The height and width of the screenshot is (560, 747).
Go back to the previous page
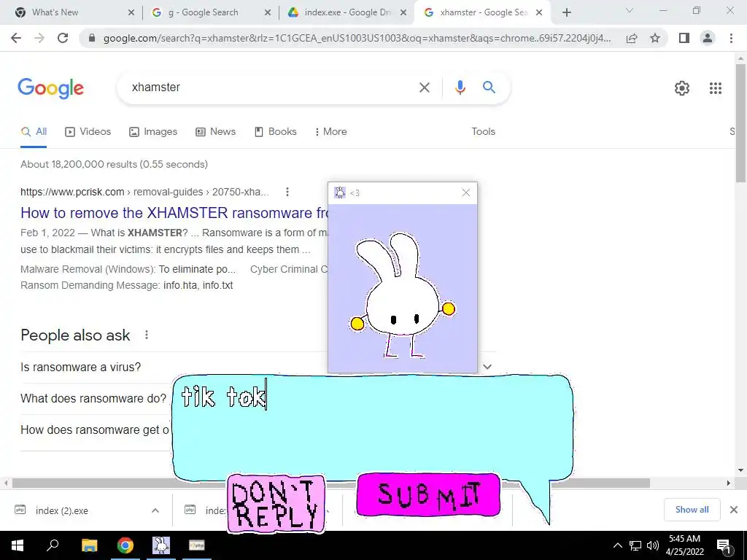(x=16, y=38)
